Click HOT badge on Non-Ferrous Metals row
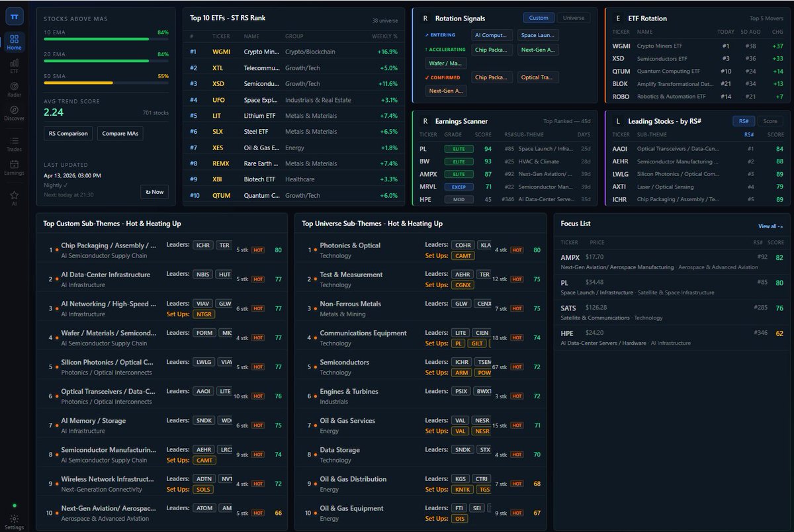The width and height of the screenshot is (794, 532). 517,308
